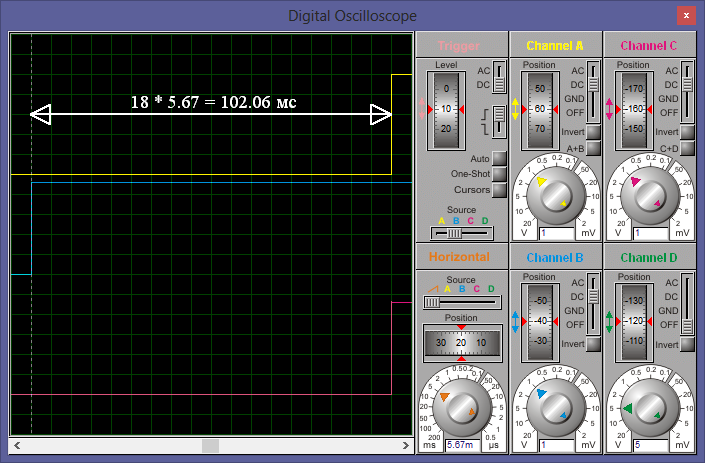Toggle the Cursors button
The width and height of the screenshot is (705, 463).
[499, 189]
